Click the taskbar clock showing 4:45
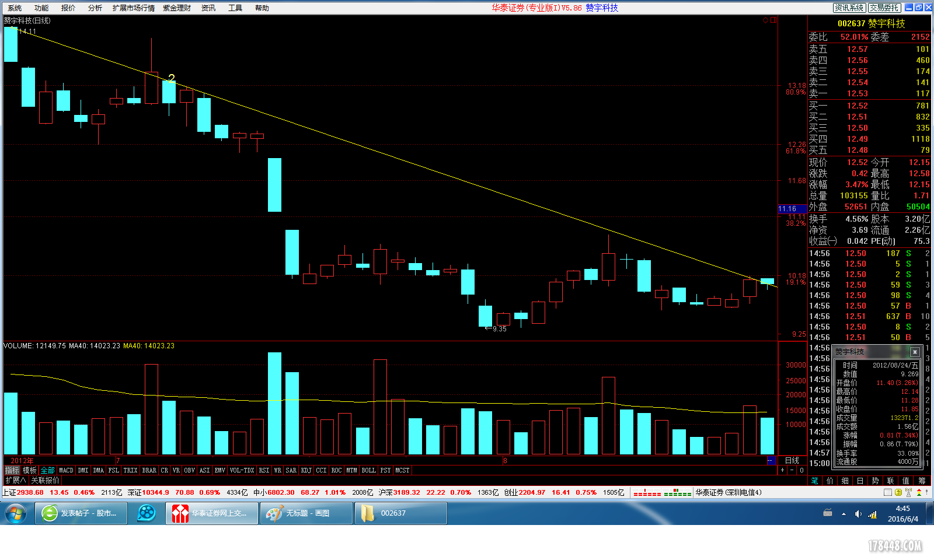Image resolution: width=934 pixels, height=560 pixels. point(903,513)
